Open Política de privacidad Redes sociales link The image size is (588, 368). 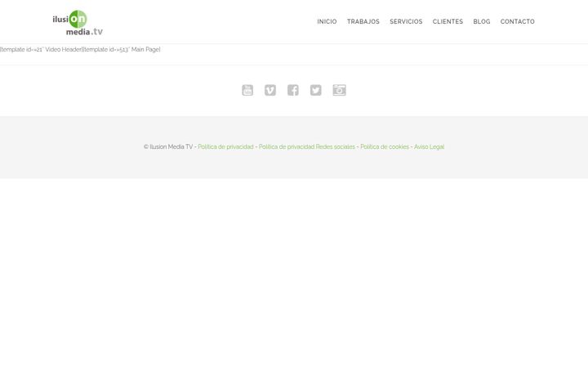307,147
